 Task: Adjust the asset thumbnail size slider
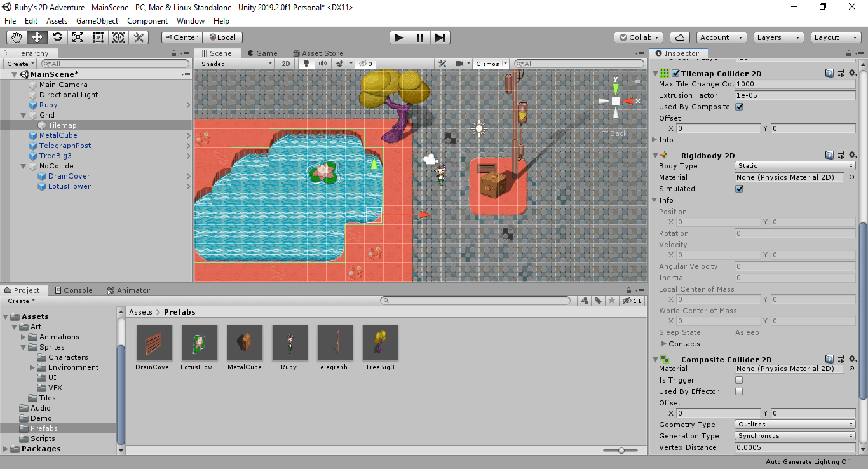[621, 450]
